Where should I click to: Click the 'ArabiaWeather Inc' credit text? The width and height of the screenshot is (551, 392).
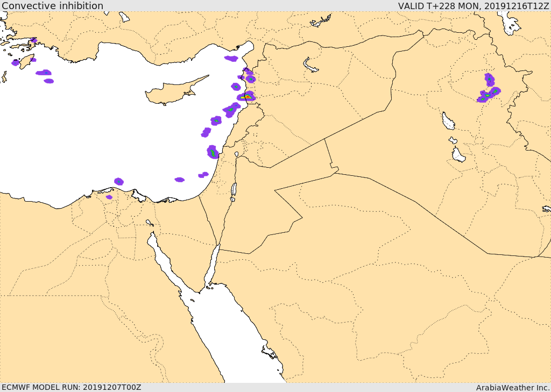513,388
